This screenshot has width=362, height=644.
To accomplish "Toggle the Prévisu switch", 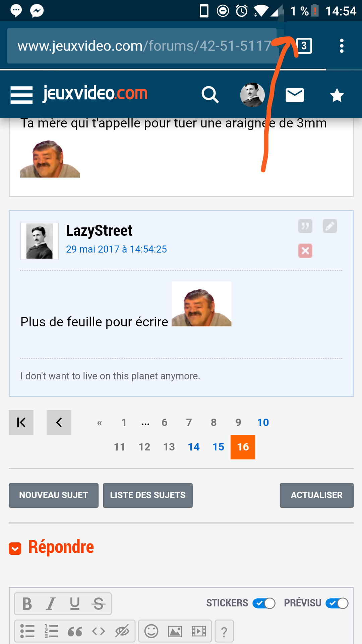I will (337, 603).
